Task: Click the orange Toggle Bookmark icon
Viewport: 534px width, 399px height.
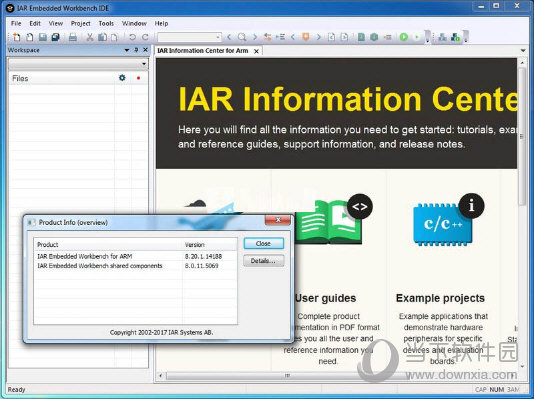Action: tap(306, 37)
